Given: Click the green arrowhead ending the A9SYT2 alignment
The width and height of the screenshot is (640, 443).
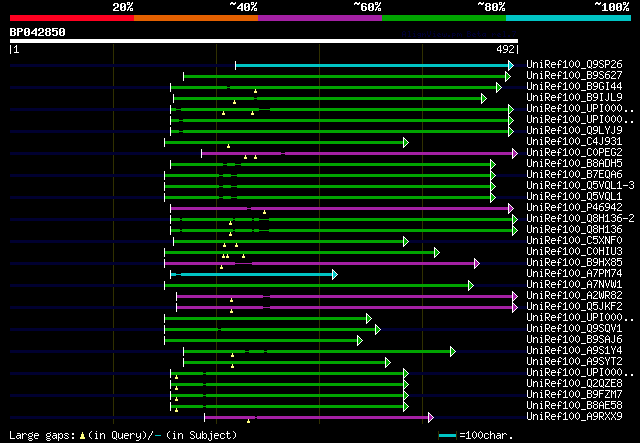Looking at the screenshot, I should click(x=388, y=363).
